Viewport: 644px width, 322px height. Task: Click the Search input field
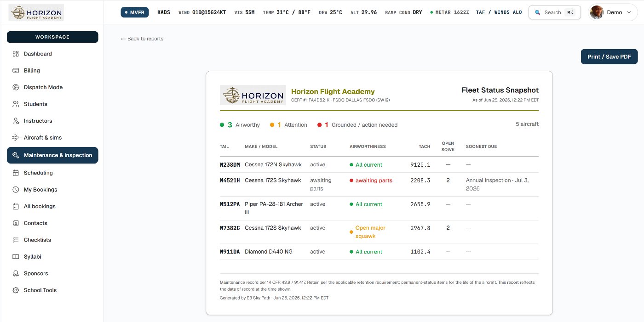(555, 12)
